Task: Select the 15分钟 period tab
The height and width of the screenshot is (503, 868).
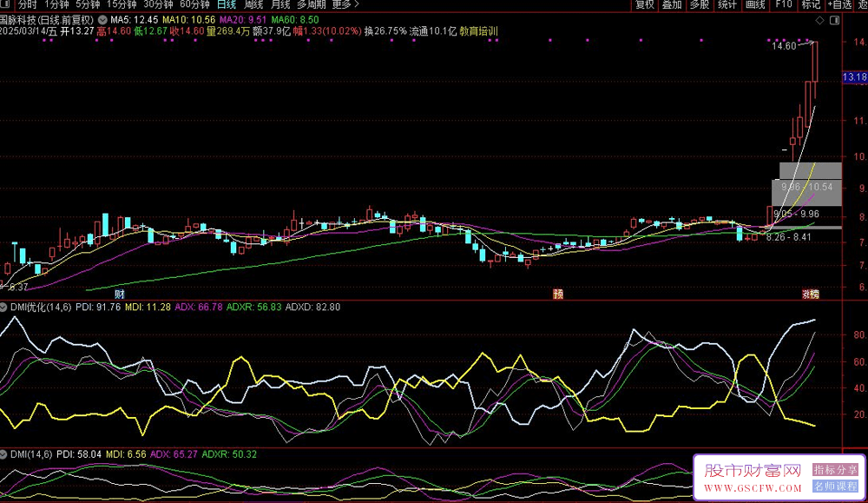Action: click(122, 5)
